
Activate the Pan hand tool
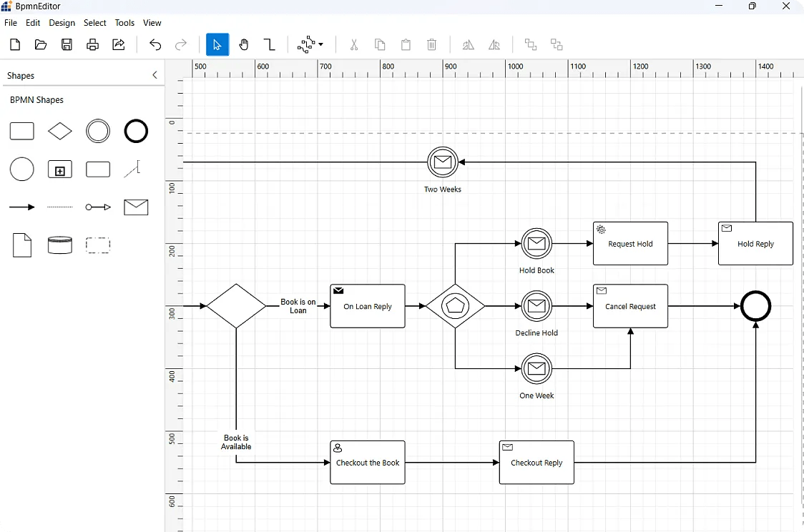244,44
